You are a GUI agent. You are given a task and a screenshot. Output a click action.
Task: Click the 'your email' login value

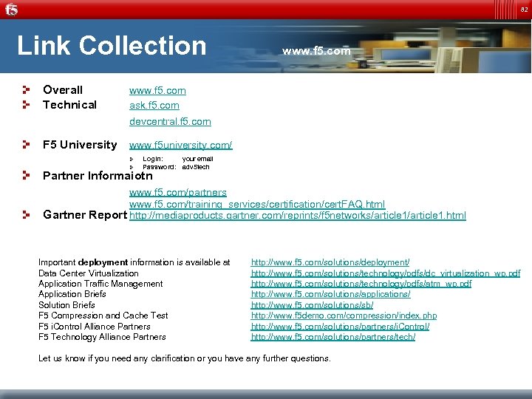point(198,159)
